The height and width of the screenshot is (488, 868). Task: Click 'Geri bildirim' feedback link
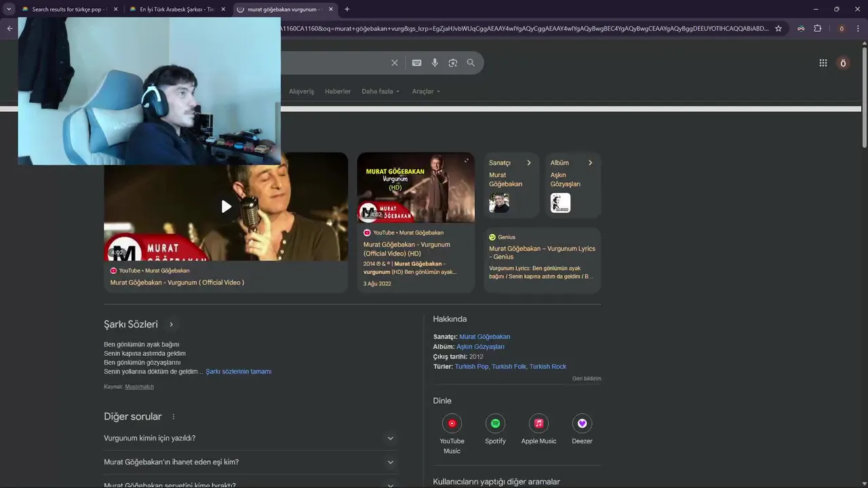(x=587, y=379)
